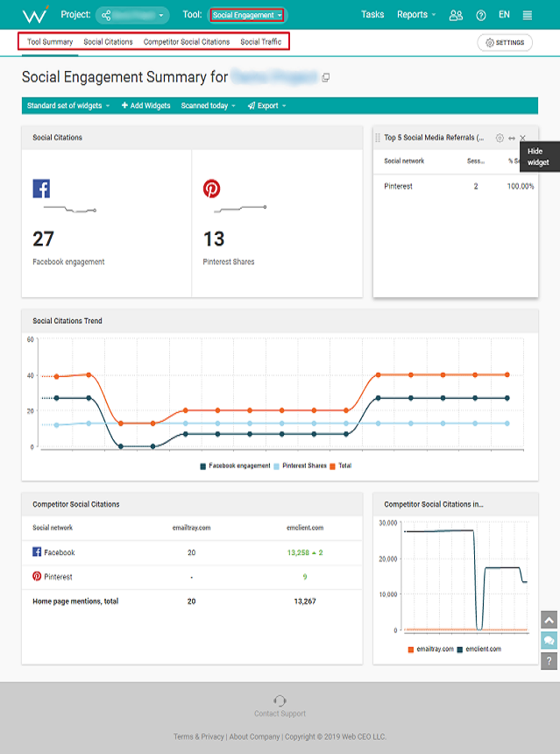Open the Export dropdown
Viewport: 560px width, 754px height.
[x=266, y=106]
